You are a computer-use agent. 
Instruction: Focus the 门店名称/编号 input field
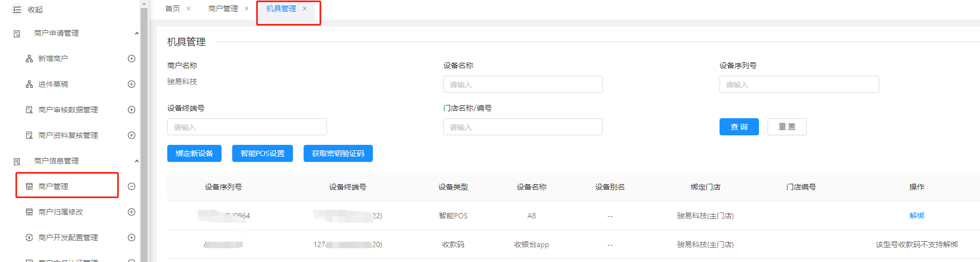click(x=523, y=127)
